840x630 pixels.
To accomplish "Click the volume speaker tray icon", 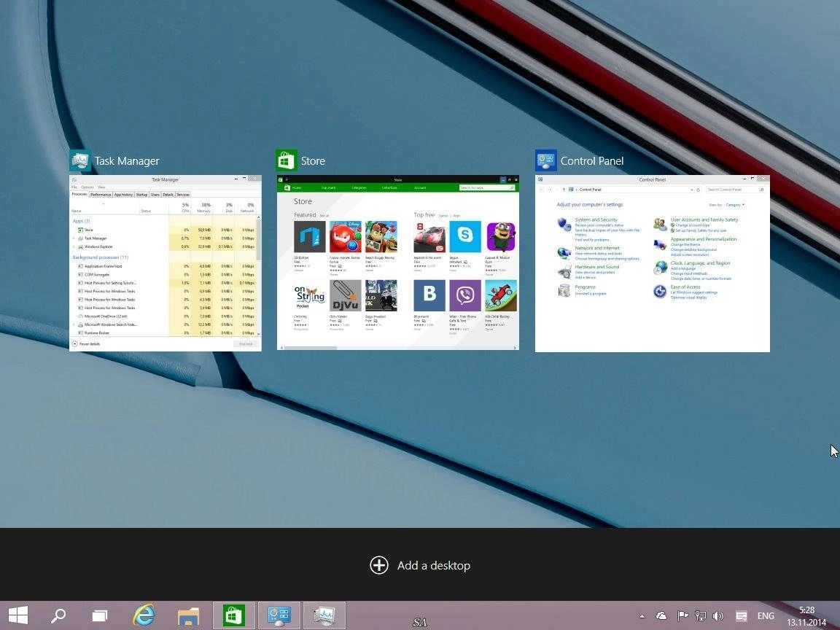I will point(718,616).
